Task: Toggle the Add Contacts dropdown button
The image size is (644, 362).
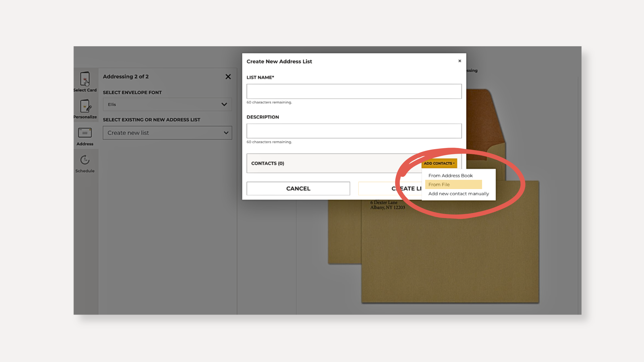Action: point(439,163)
